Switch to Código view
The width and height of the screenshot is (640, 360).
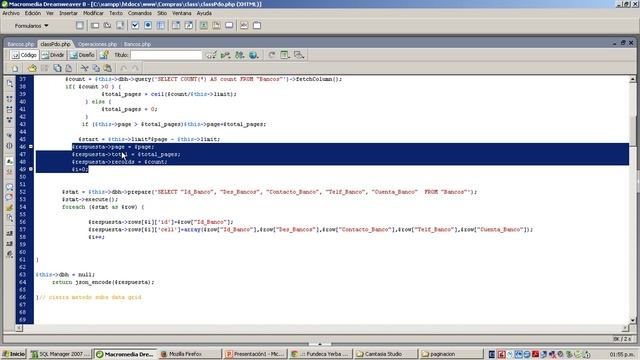coord(24,55)
